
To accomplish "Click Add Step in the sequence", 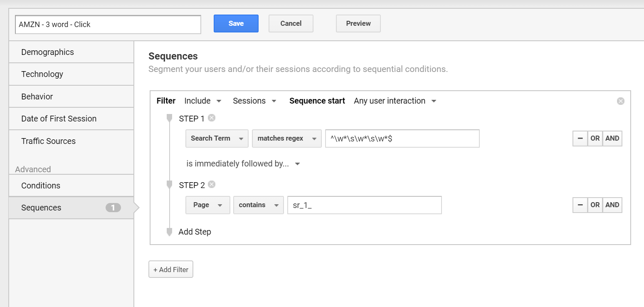I will pos(195,232).
